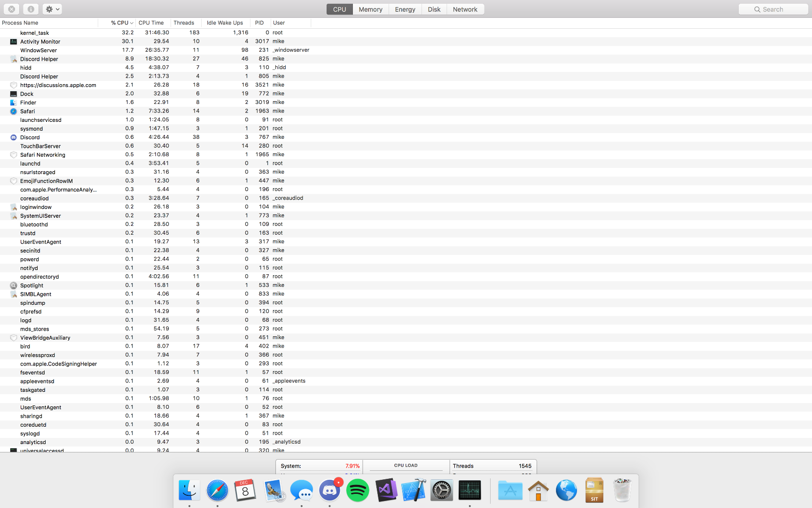Open Visual Studio from the Dock
Viewport: 812px width, 508px height.
tap(386, 491)
